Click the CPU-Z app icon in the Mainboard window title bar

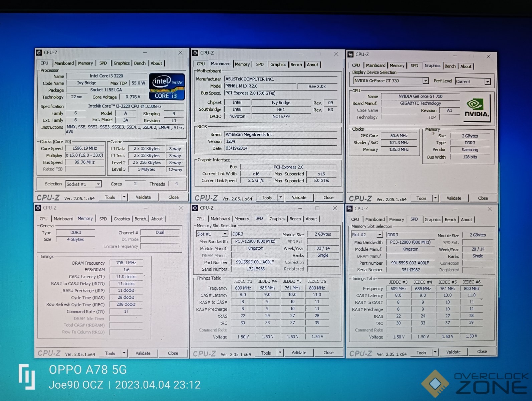[195, 53]
